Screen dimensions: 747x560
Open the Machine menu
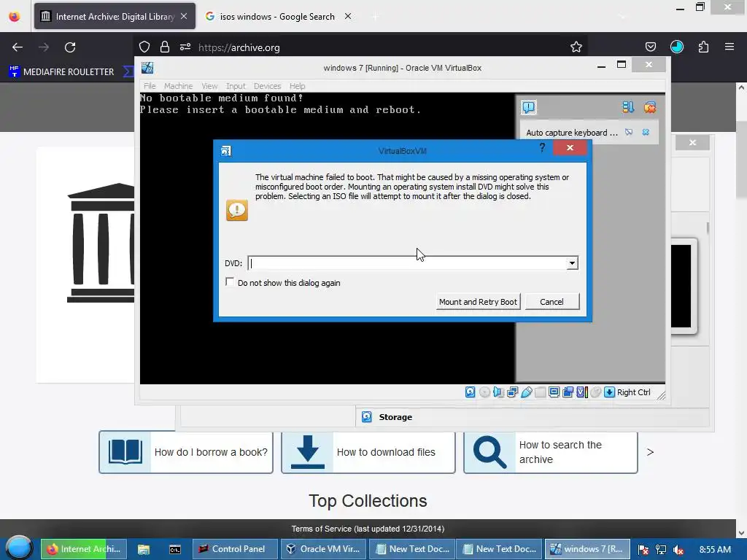(x=178, y=86)
